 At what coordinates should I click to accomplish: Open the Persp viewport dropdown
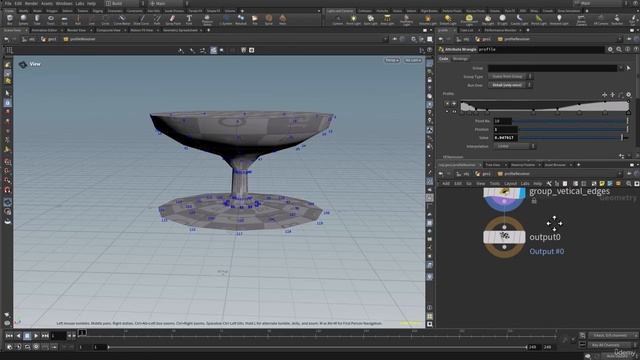pos(391,60)
